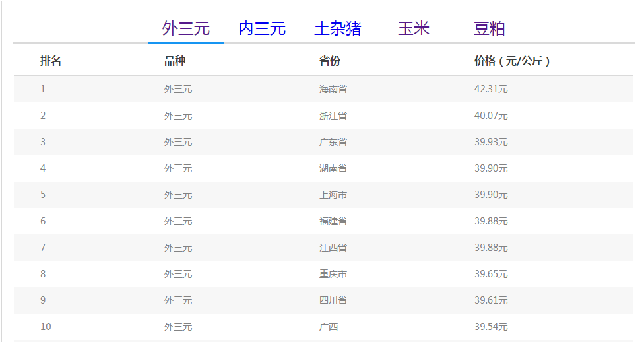Image resolution: width=644 pixels, height=342 pixels.
Task: Switch to the 玉米 tab
Action: pyautogui.click(x=414, y=28)
